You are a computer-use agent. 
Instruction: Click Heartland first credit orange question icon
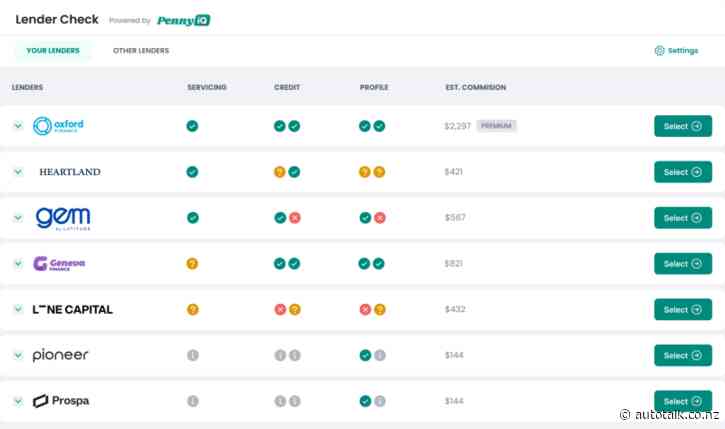point(280,172)
